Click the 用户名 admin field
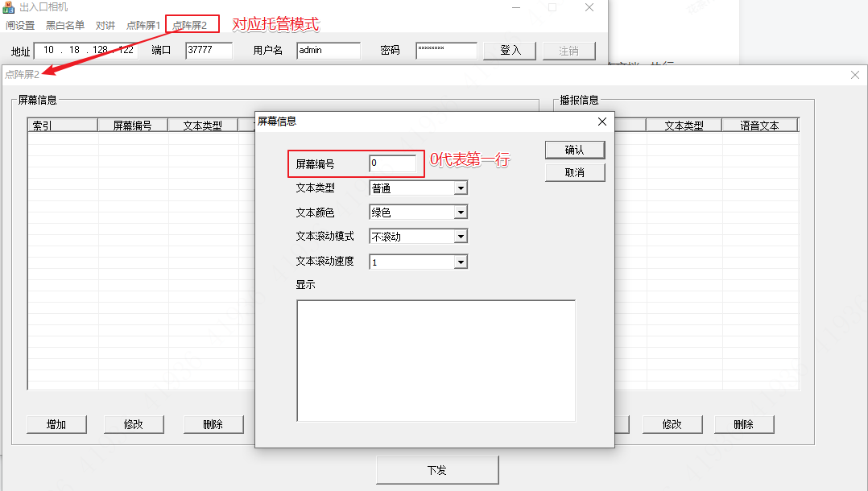The height and width of the screenshot is (491, 868). pyautogui.click(x=328, y=51)
